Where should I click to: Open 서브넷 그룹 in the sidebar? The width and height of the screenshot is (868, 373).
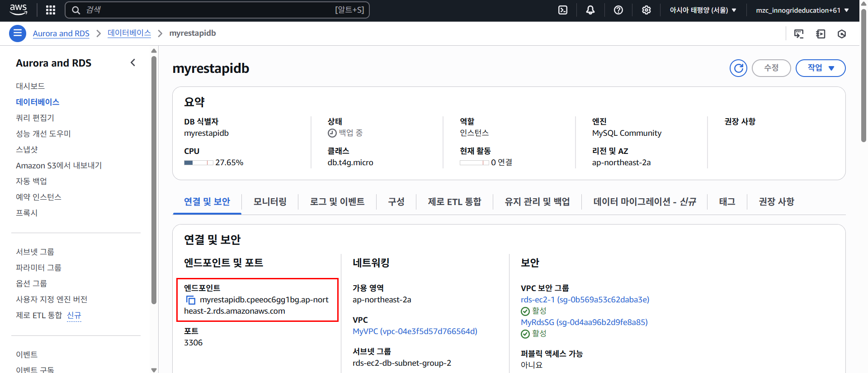[x=35, y=252]
